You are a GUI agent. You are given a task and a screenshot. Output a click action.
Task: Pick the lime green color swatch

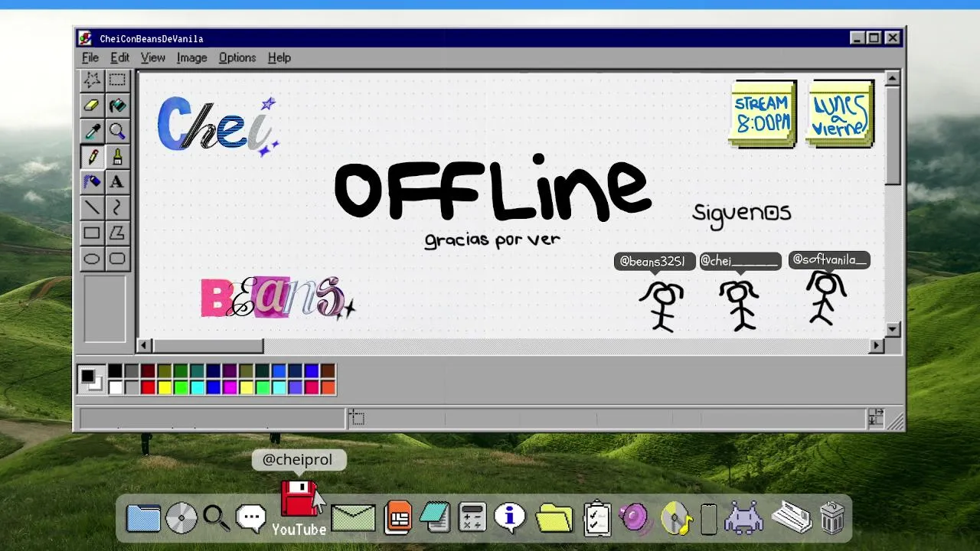[181, 387]
